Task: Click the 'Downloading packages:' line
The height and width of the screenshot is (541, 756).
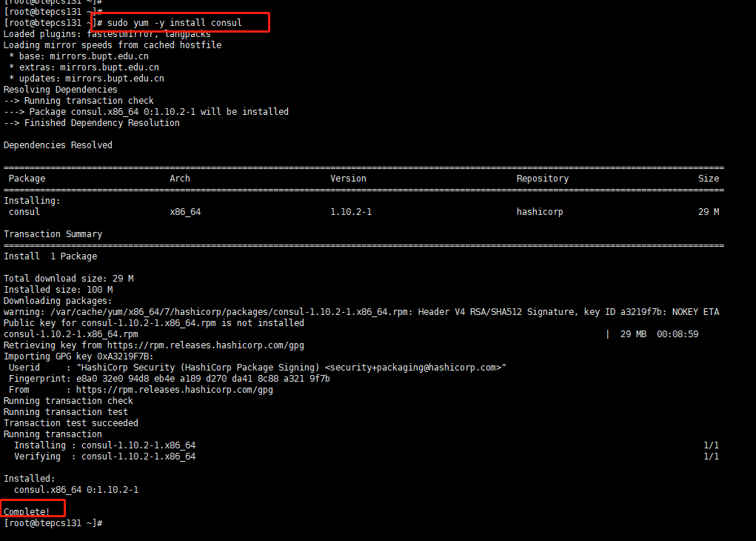Action: [x=58, y=300]
